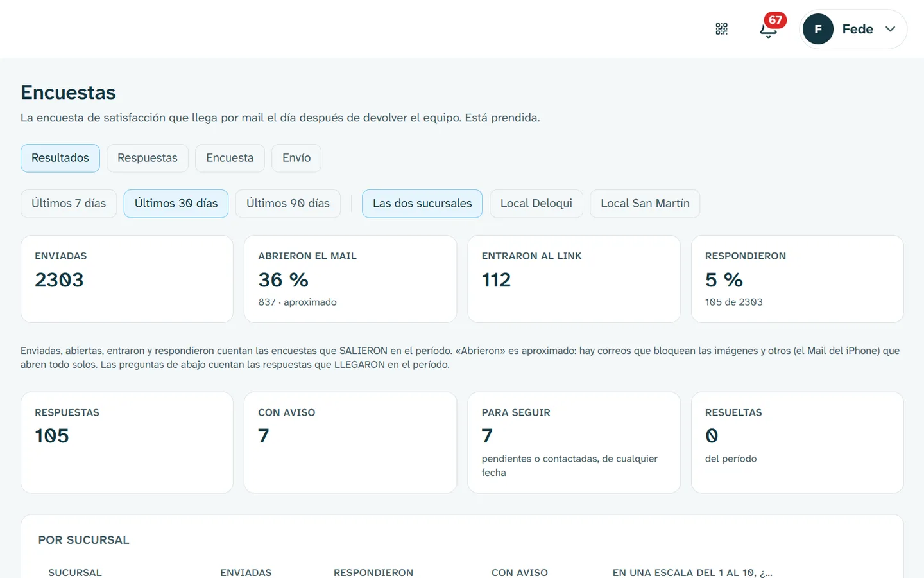
Task: Expand the Fede user menu chevron
Action: (890, 29)
